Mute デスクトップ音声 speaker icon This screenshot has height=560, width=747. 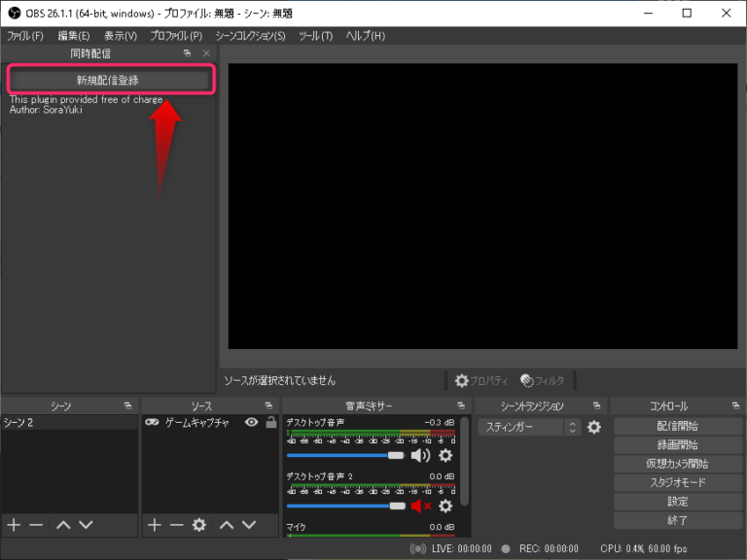(x=420, y=455)
